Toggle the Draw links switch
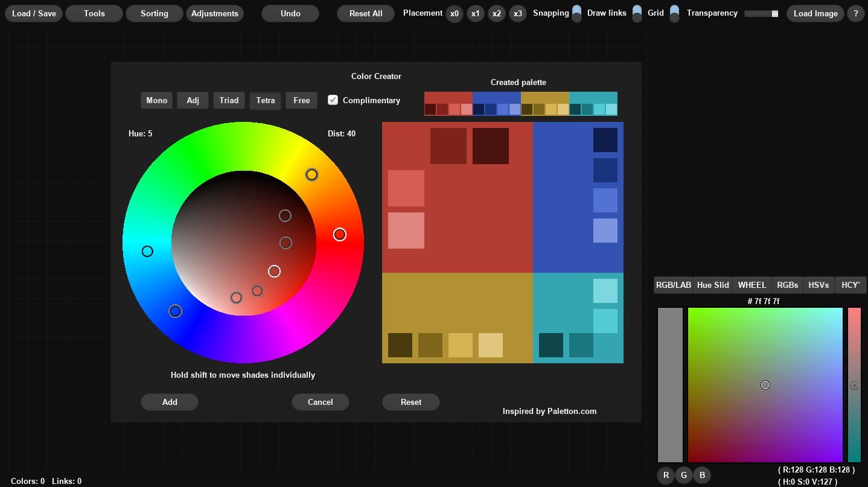 pyautogui.click(x=637, y=13)
